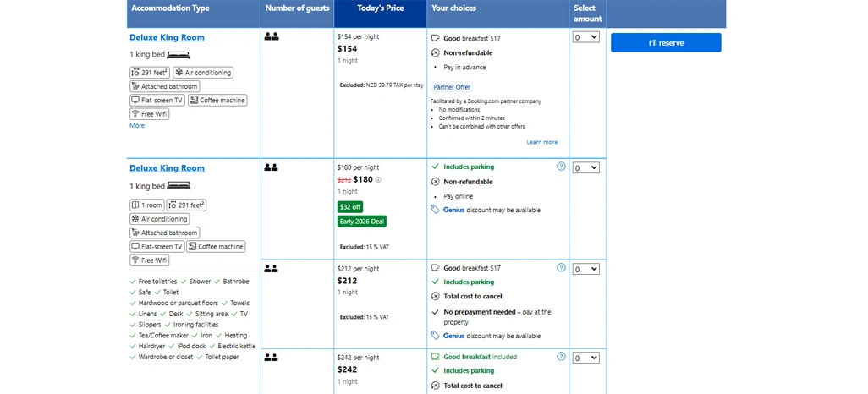Click 'More' under the first room's amenities
The height and width of the screenshot is (394, 868).
(137, 125)
